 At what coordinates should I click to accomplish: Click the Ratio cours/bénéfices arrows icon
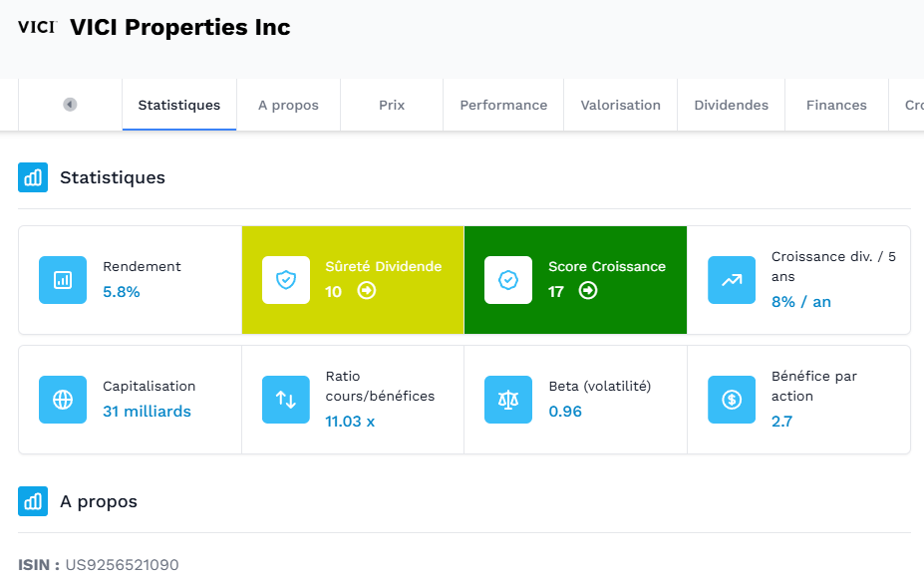(286, 400)
